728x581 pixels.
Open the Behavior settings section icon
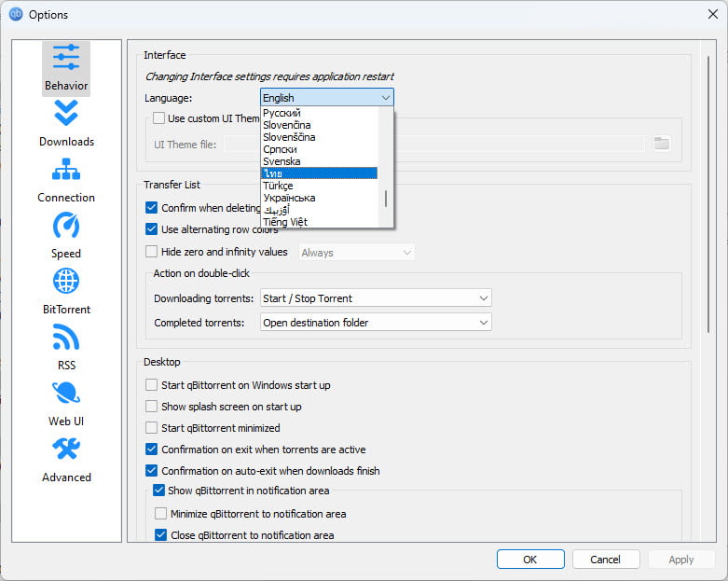click(66, 57)
